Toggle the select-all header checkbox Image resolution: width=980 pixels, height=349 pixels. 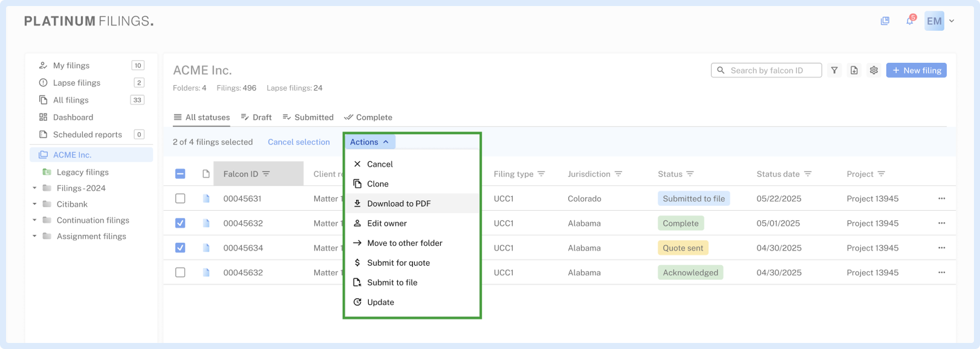click(x=180, y=174)
